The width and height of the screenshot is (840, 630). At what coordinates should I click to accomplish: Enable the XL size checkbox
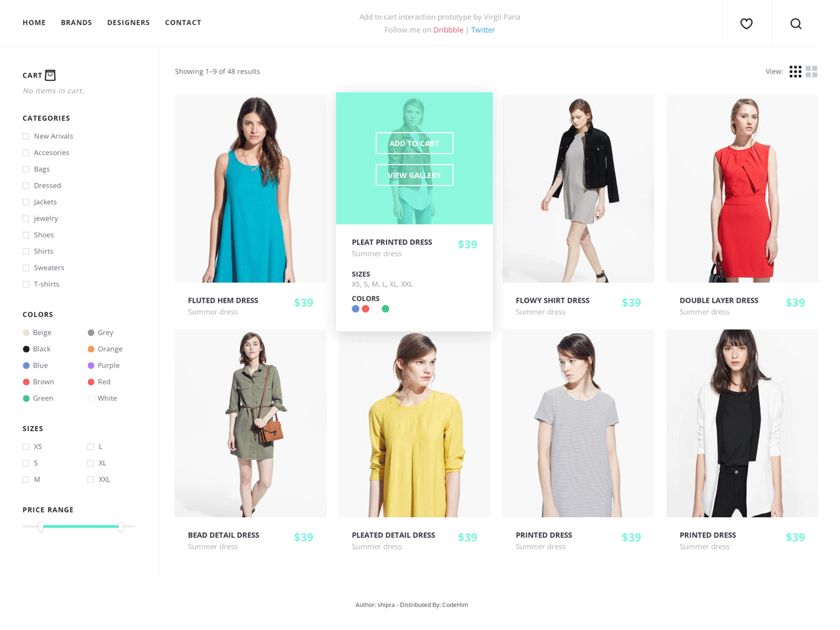(91, 463)
